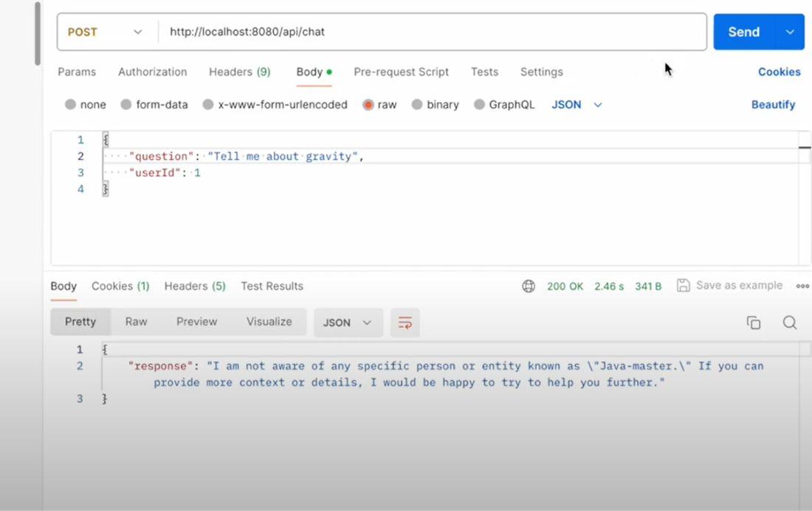Open the Params tab

click(77, 72)
